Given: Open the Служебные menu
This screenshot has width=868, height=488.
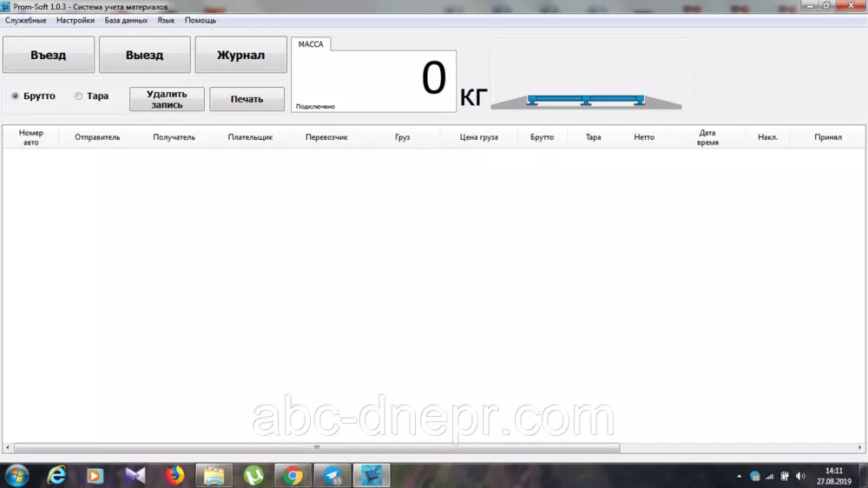Looking at the screenshot, I should pyautogui.click(x=26, y=20).
